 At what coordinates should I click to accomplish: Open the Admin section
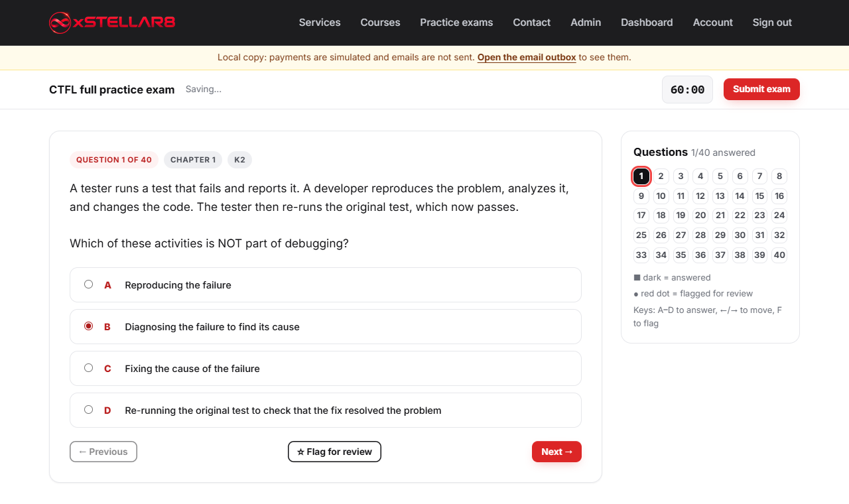point(586,23)
